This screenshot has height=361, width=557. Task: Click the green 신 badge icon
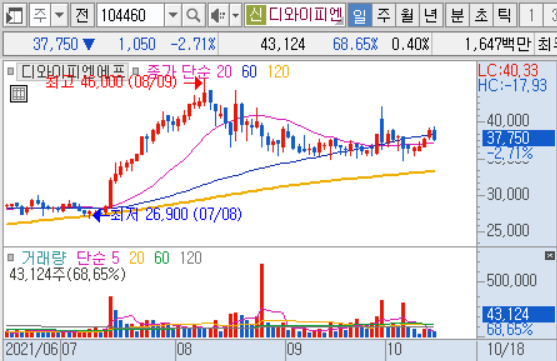coord(255,15)
